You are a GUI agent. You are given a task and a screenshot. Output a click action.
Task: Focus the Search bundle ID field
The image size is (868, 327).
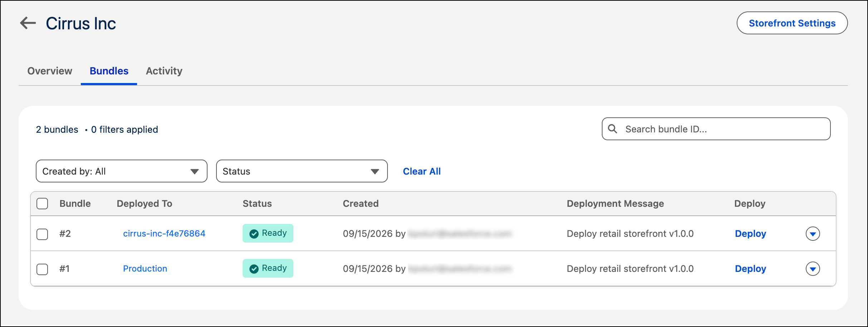(x=716, y=129)
